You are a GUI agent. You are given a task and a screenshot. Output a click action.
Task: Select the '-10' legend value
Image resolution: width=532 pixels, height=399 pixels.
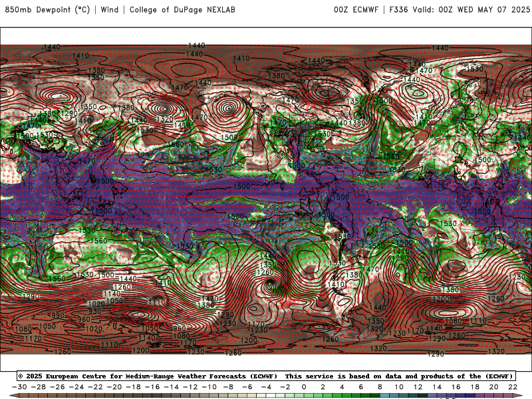pyautogui.click(x=209, y=387)
